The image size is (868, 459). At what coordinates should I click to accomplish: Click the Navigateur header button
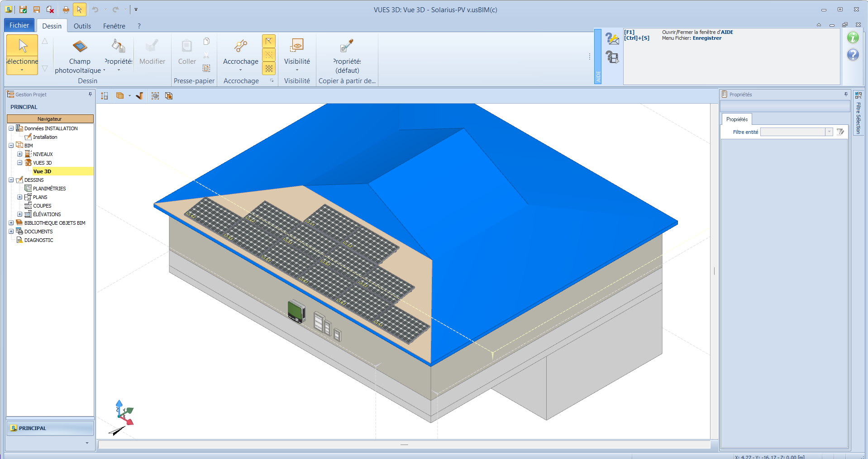click(x=50, y=119)
